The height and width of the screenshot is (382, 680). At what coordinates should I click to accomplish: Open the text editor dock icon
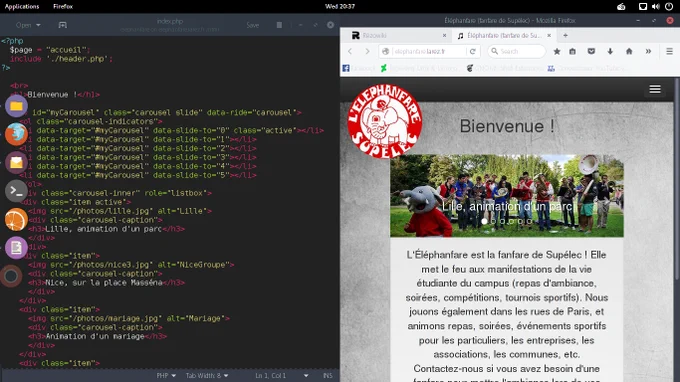tap(16, 248)
